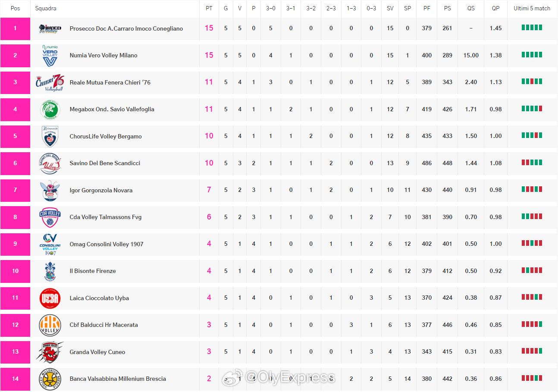
Task: Click the Ultimi 5 match column header
Action: [x=532, y=9]
